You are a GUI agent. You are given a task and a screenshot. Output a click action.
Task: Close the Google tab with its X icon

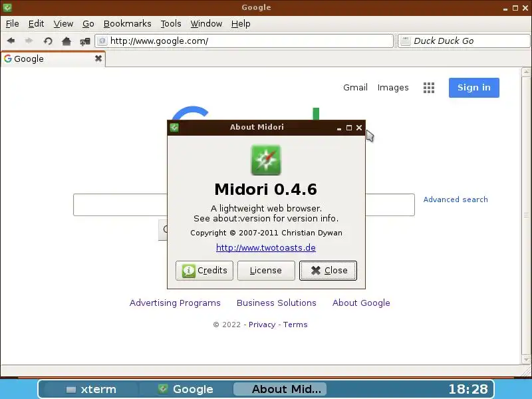tap(98, 59)
